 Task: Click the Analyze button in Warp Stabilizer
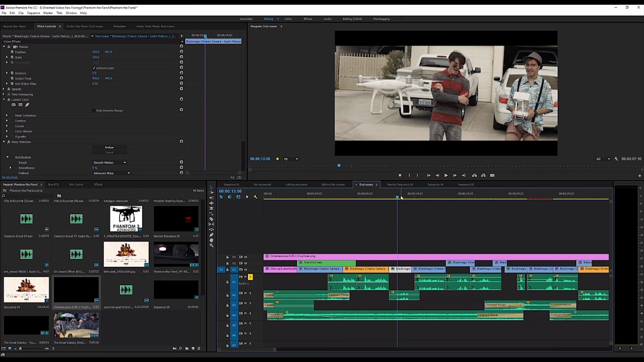109,147
